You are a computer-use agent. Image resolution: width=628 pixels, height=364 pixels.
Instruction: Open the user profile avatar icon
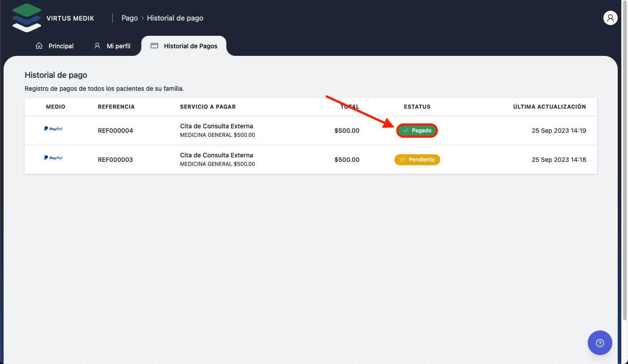coord(610,18)
